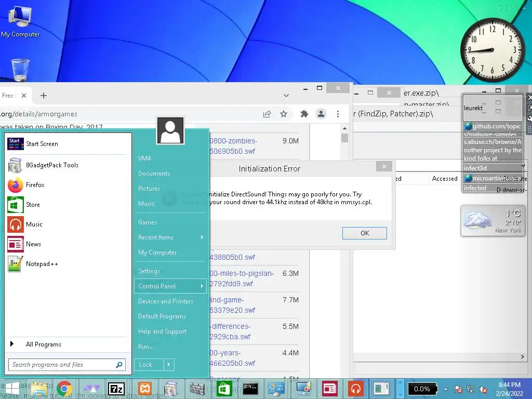Click the muted volume tray icon
The width and height of the screenshot is (532, 399).
coord(483,389)
